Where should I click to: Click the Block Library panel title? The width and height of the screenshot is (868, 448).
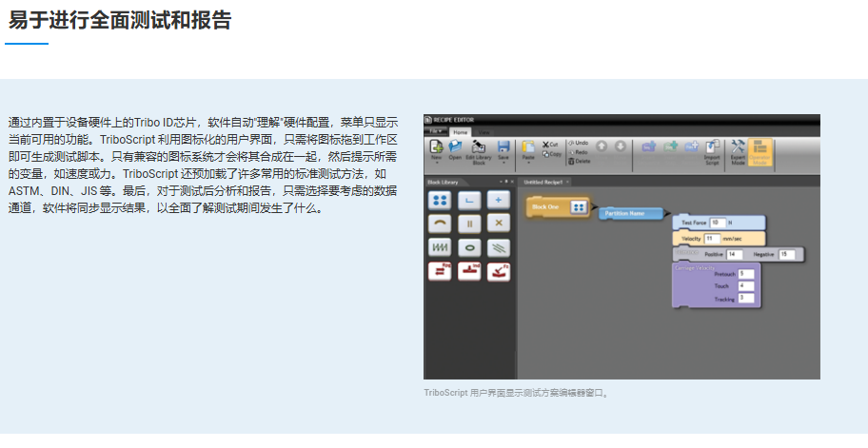443,182
